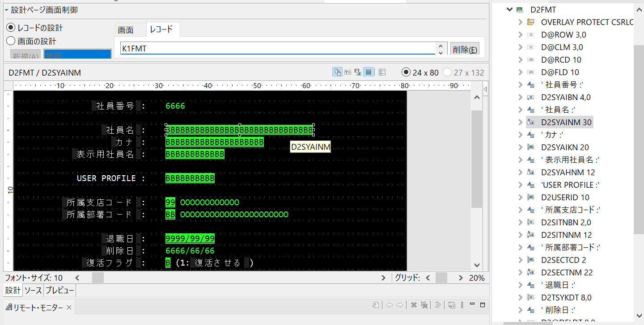The width and height of the screenshot is (644, 325).
Task: Open the options list icon beside the grid icon
Action: pyautogui.click(x=382, y=72)
